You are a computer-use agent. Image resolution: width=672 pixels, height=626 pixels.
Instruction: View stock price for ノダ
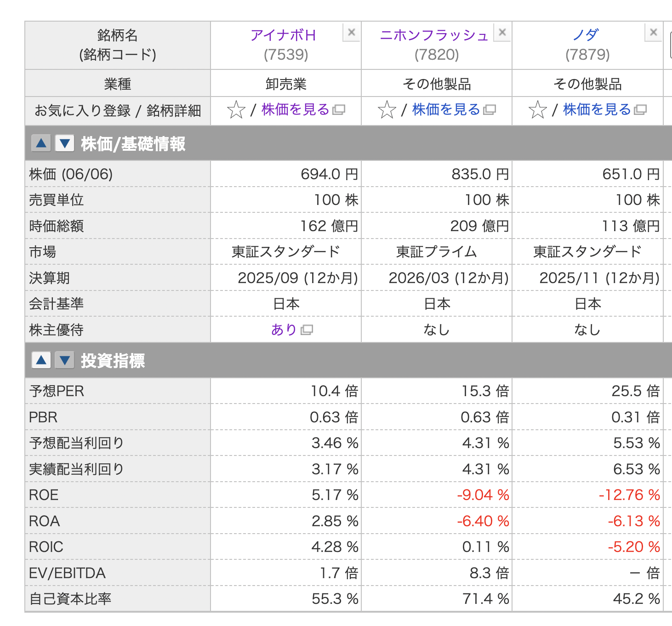click(x=597, y=110)
